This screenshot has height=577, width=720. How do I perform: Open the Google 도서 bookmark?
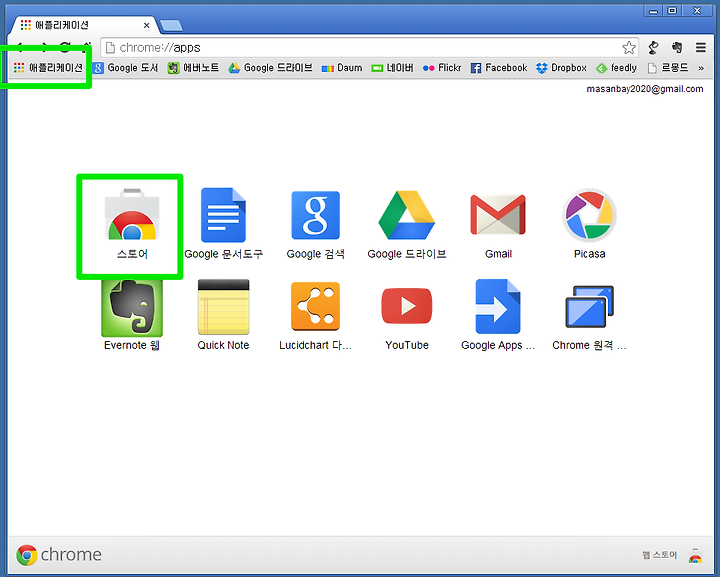coord(125,68)
